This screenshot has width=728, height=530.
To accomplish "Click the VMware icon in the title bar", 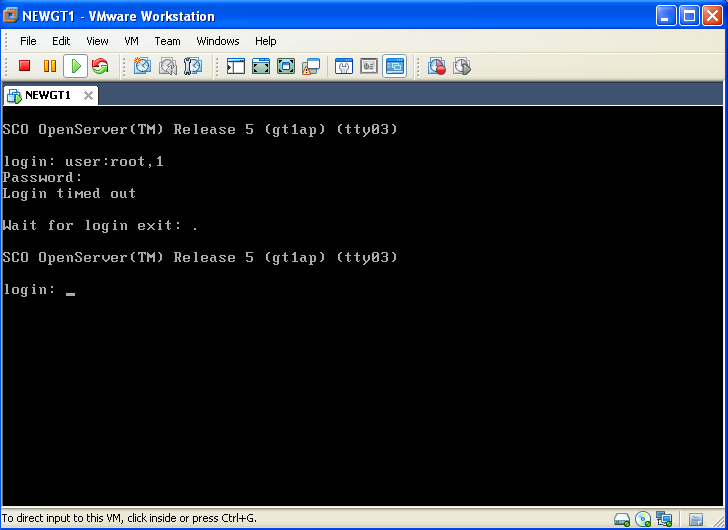I will point(10,15).
